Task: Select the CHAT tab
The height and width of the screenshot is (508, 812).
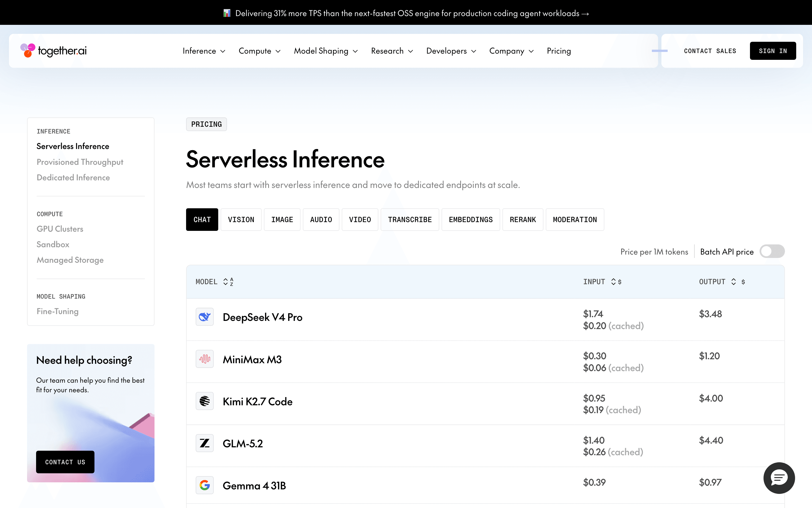Action: [x=202, y=219]
